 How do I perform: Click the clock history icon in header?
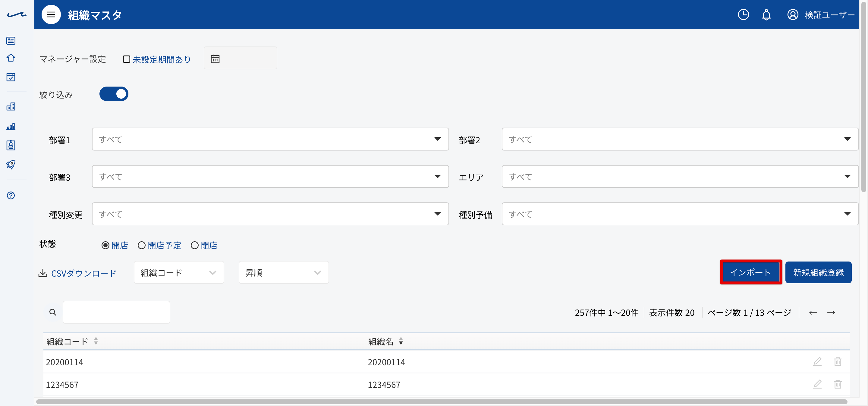click(x=743, y=14)
